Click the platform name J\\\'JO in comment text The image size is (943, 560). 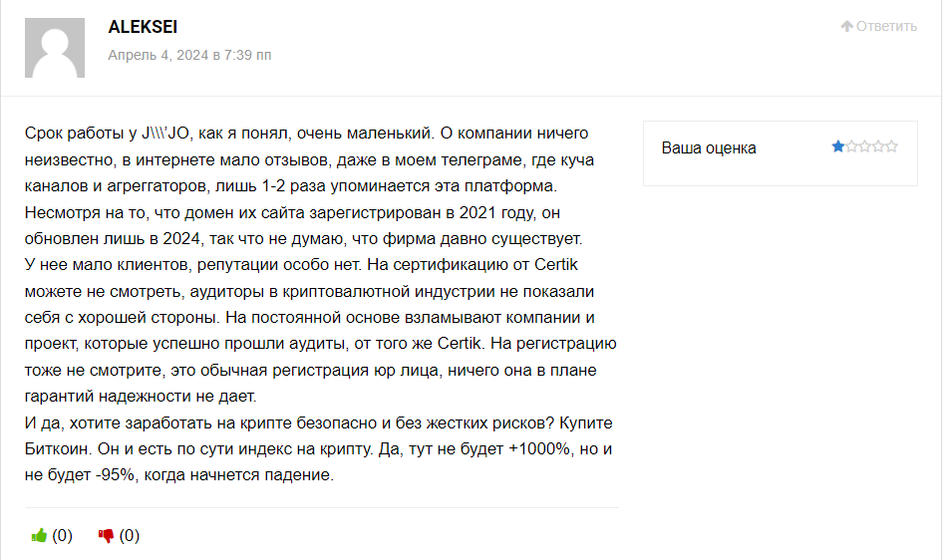pyautogui.click(x=165, y=133)
